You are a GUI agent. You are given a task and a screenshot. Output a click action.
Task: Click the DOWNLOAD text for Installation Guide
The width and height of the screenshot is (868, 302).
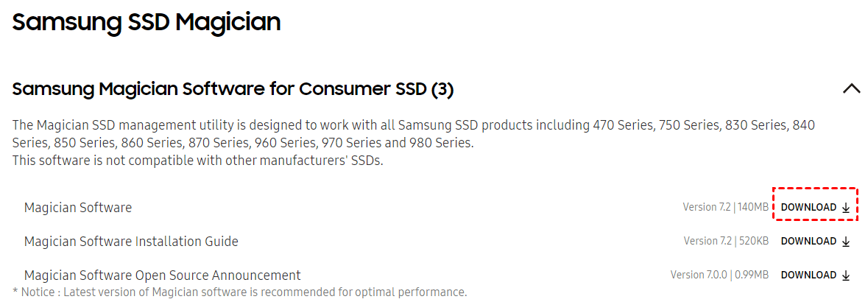808,242
